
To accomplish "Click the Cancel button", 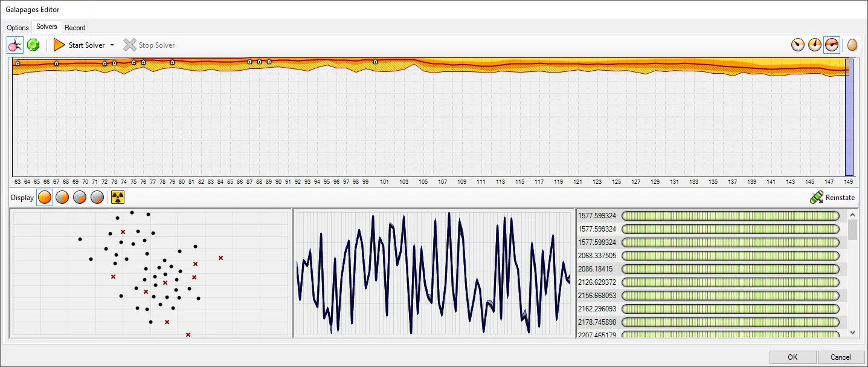I will tap(840, 357).
